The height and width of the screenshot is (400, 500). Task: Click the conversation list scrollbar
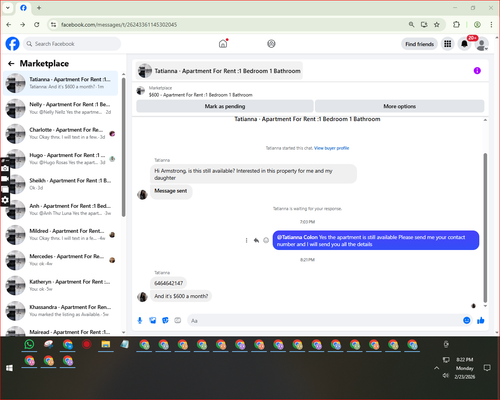[123, 147]
